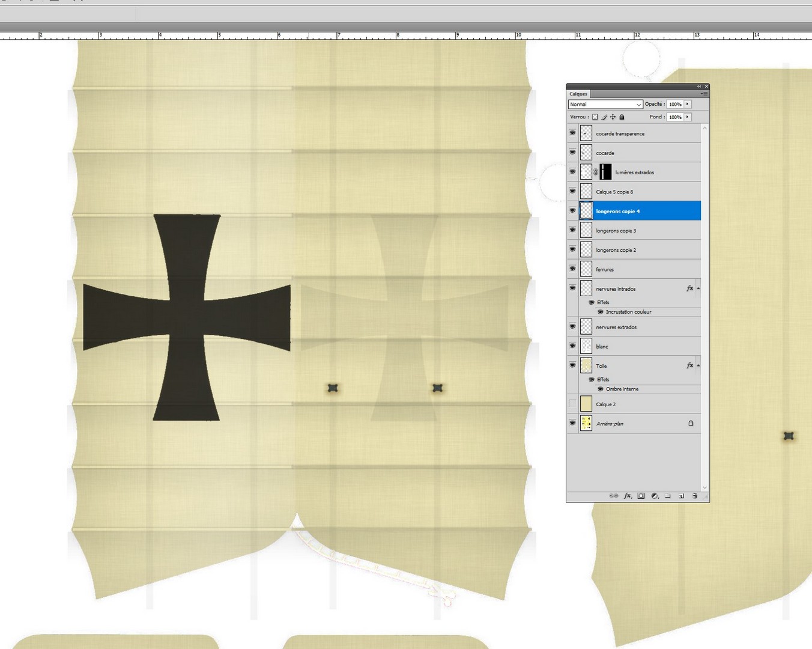Open the Calques panel options menu icon
812x649 pixels.
(704, 94)
